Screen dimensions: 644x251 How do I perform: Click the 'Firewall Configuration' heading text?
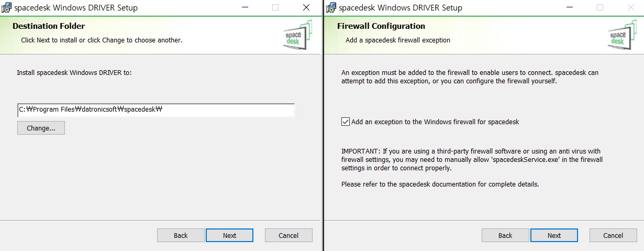381,26
